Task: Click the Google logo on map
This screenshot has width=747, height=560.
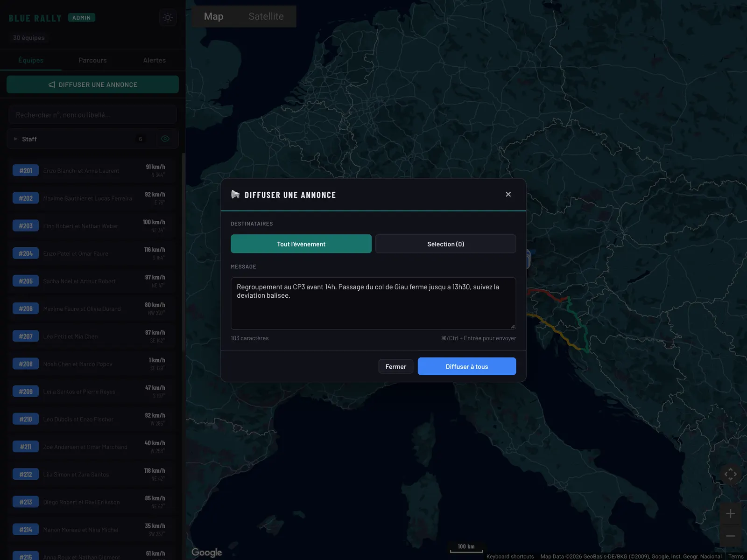Action: (x=207, y=553)
